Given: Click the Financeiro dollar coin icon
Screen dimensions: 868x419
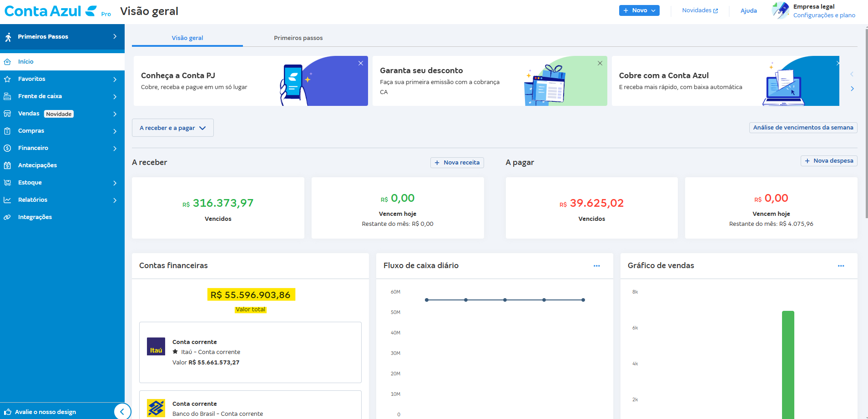Looking at the screenshot, I should 7,148.
